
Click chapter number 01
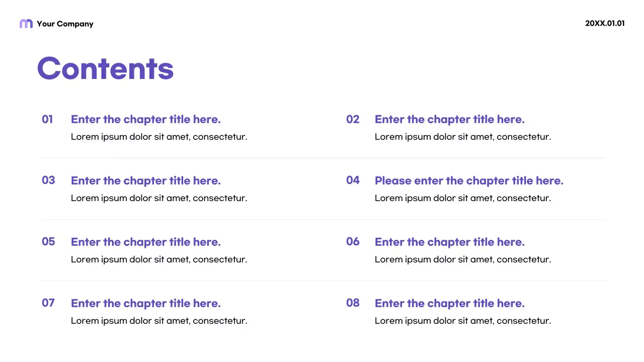pyautogui.click(x=47, y=119)
